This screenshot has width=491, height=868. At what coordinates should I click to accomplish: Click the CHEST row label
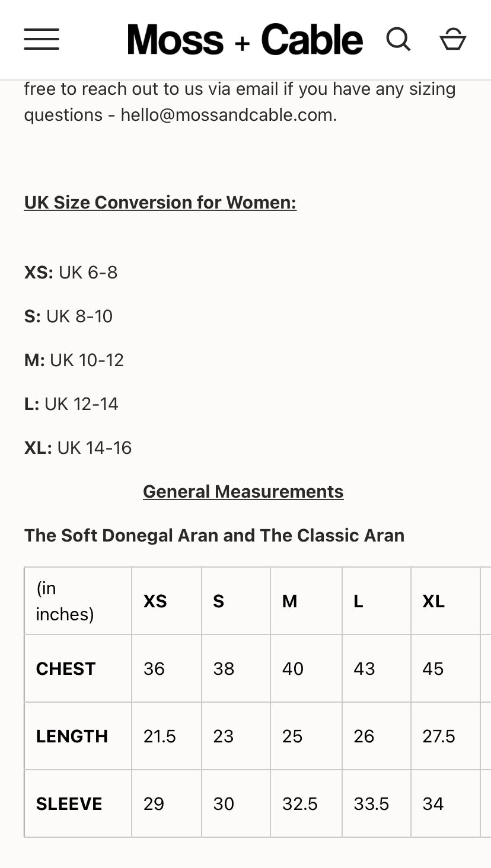click(x=66, y=669)
